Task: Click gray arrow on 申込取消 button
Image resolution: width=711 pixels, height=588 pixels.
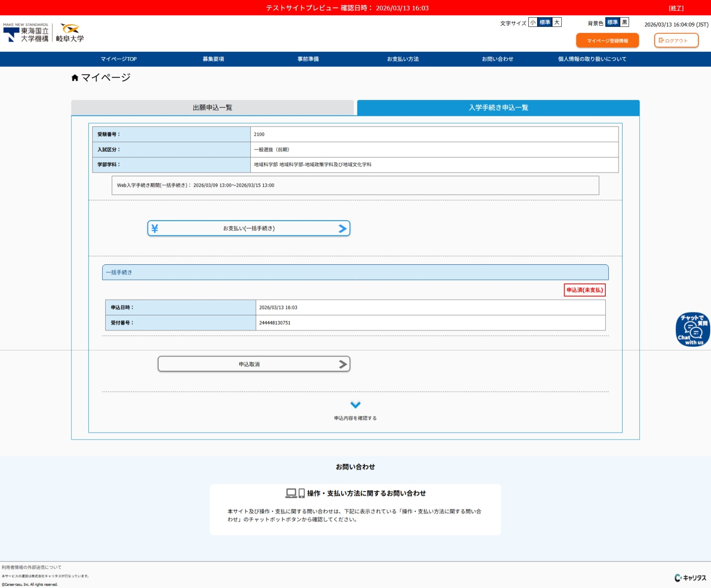Action: tap(343, 364)
